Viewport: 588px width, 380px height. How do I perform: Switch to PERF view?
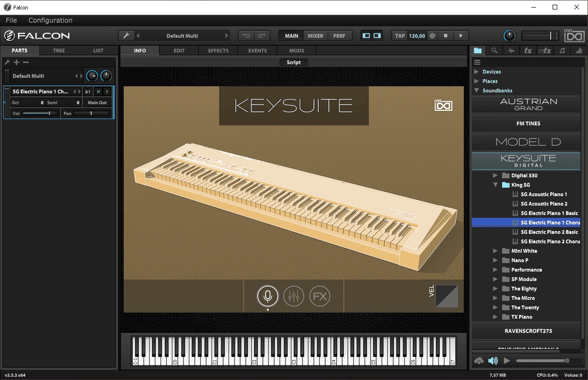(x=339, y=36)
